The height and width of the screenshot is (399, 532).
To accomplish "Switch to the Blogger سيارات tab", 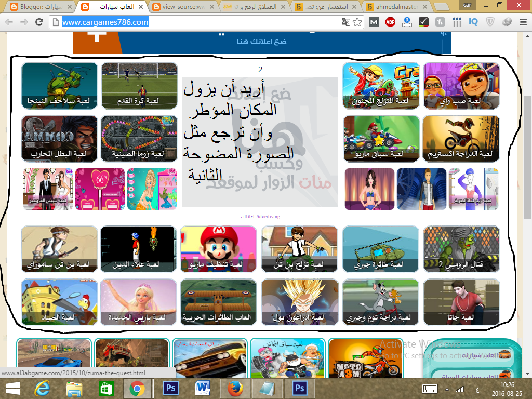I will [41, 7].
